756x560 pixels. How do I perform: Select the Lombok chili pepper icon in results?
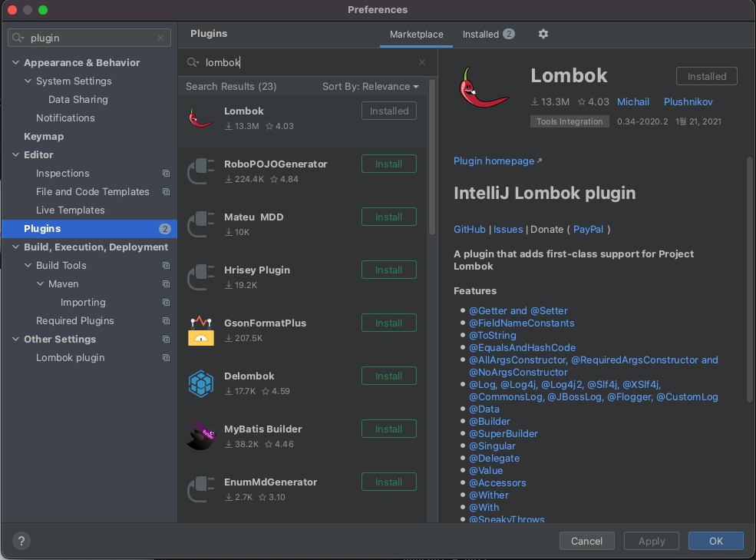coord(200,118)
